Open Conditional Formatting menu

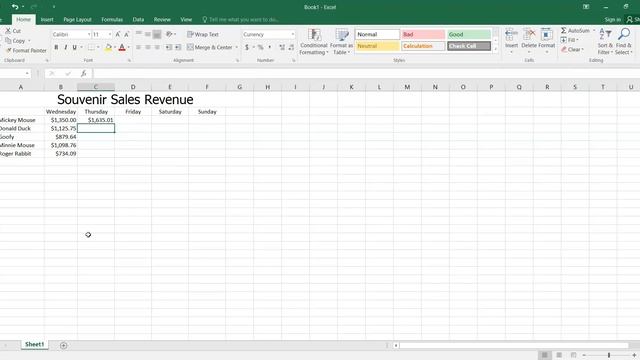[313, 41]
